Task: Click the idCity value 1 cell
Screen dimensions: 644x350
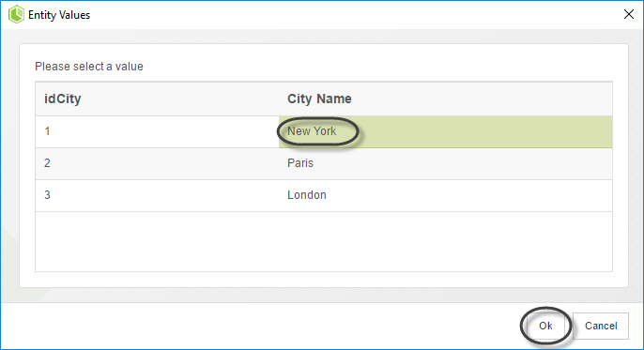Action: 157,131
